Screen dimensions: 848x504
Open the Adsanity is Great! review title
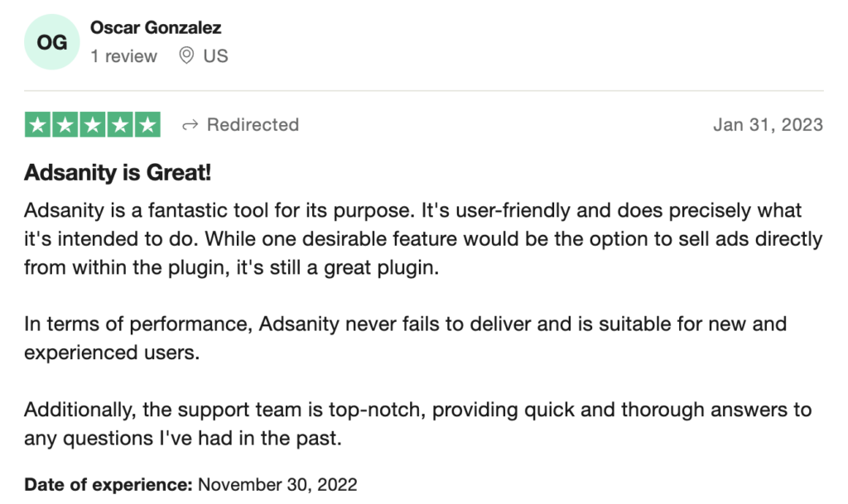point(118,173)
